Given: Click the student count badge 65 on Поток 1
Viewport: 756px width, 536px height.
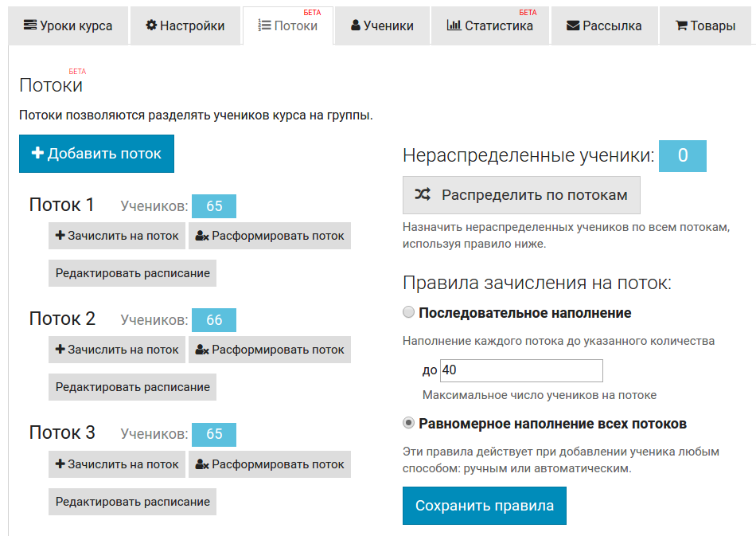Looking at the screenshot, I should click(213, 205).
